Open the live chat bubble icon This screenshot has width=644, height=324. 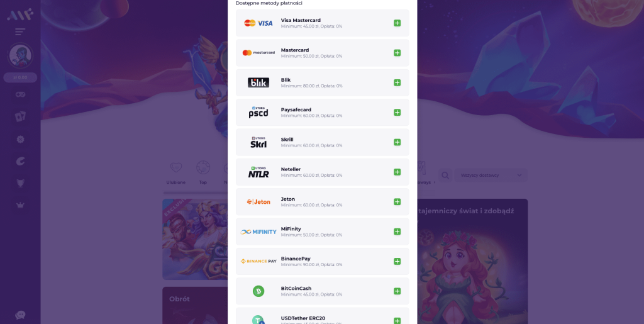(x=20, y=315)
